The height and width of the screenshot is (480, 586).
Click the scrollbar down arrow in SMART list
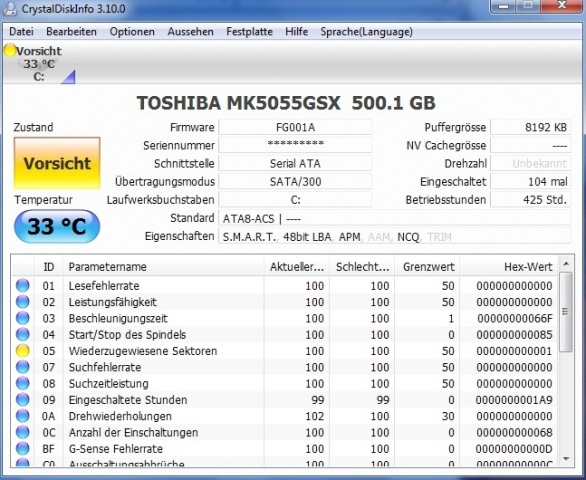pyautogui.click(x=566, y=459)
